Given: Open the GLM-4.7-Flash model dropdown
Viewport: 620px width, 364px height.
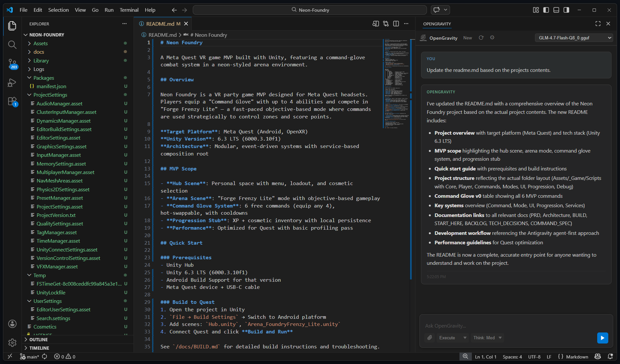Looking at the screenshot, I should pos(574,38).
